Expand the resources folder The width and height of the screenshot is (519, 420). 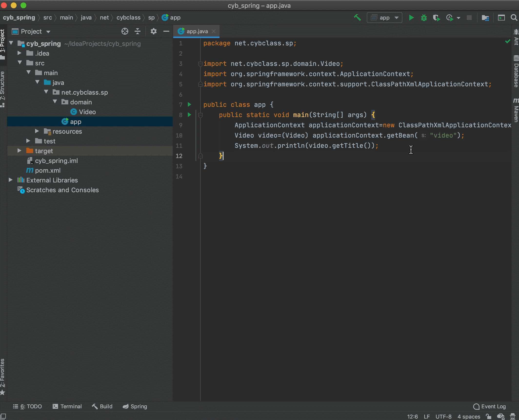37,131
